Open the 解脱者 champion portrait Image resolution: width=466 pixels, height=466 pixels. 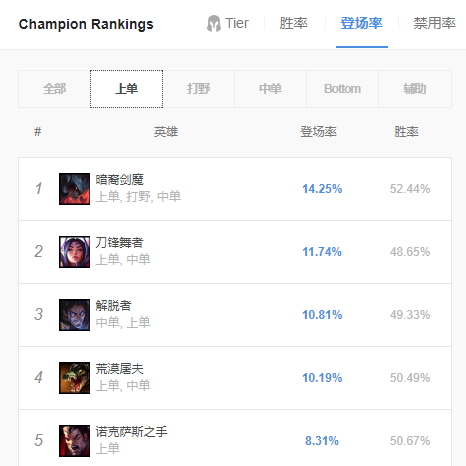[74, 315]
